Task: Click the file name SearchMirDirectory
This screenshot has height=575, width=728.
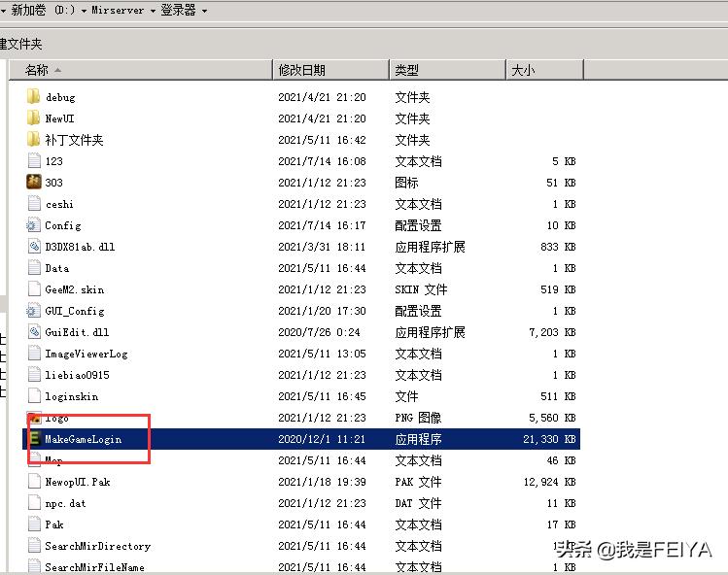Action: click(x=98, y=546)
